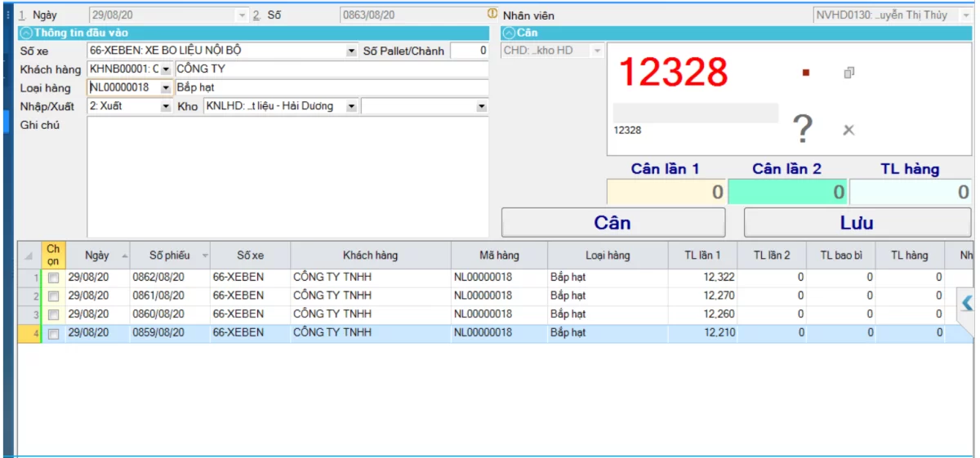Sort by the Ngày column header
This screenshot has height=458, width=980.
click(96, 256)
